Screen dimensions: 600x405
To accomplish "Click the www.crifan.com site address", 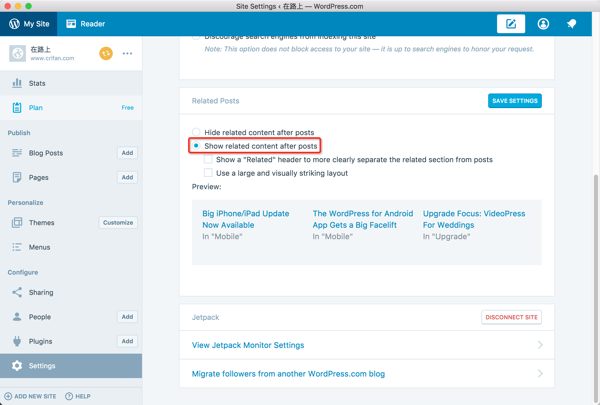I will (x=52, y=58).
